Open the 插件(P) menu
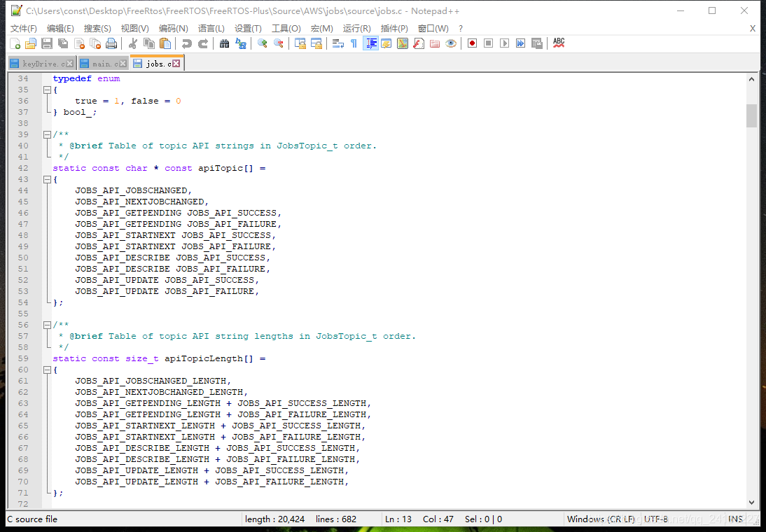 (394, 28)
